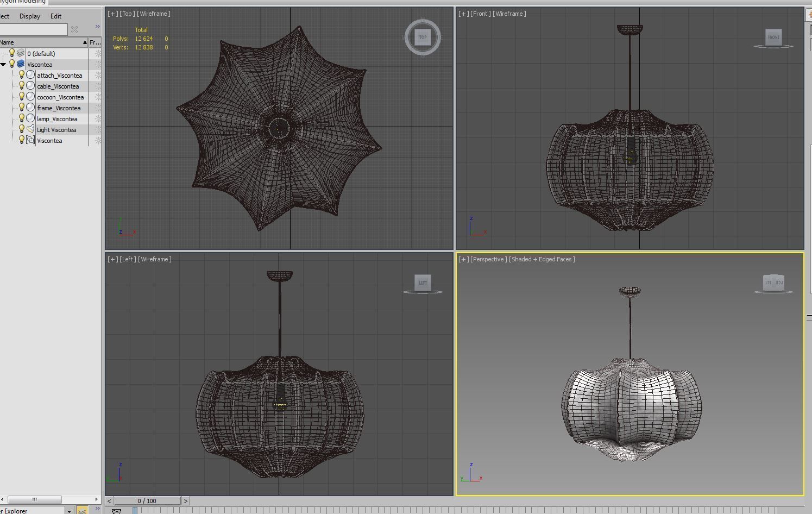Open the [+] menu of Perspective viewport
812x514 pixels.
[x=463, y=259]
